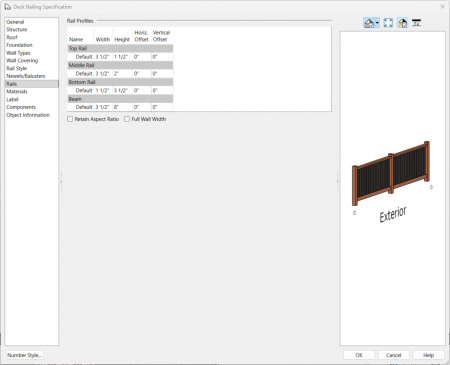Click the Vertical Offset column header
Image resolution: width=450 pixels, height=365 pixels.
(x=162, y=36)
